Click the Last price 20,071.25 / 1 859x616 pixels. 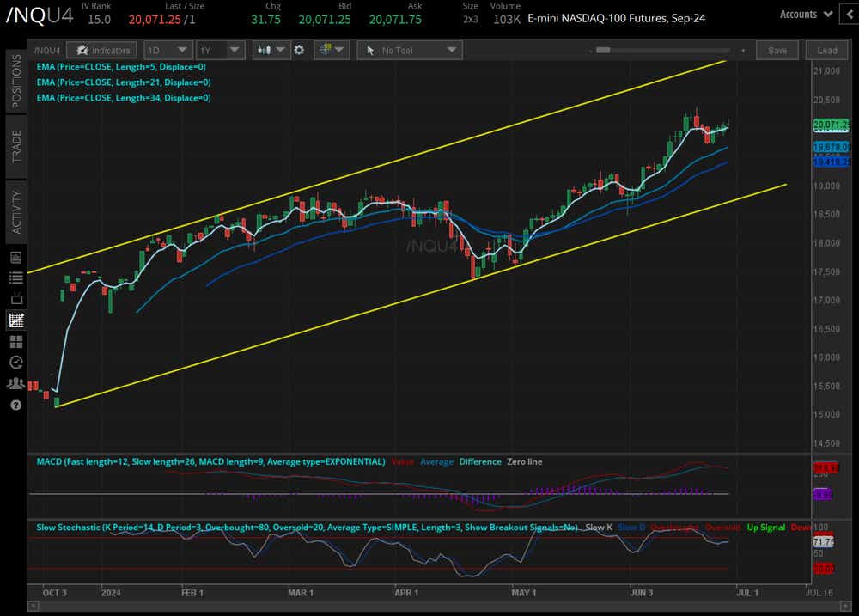click(x=161, y=20)
